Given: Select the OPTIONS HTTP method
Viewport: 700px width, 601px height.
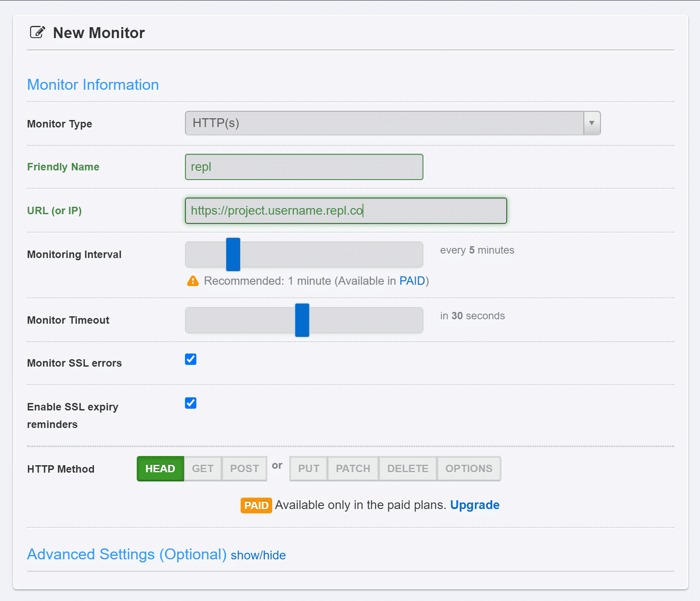Looking at the screenshot, I should [469, 469].
